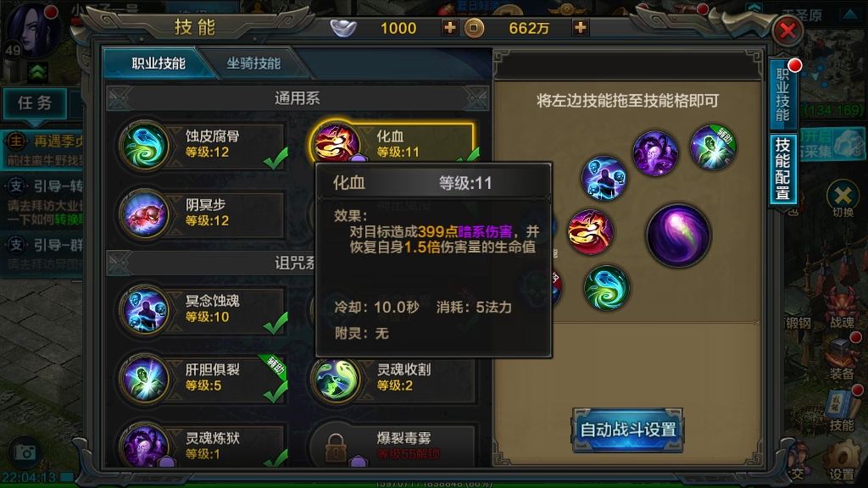Image resolution: width=868 pixels, height=488 pixels.
Task: Select the 蚀皮腐骨 skill icon
Action: (145, 146)
